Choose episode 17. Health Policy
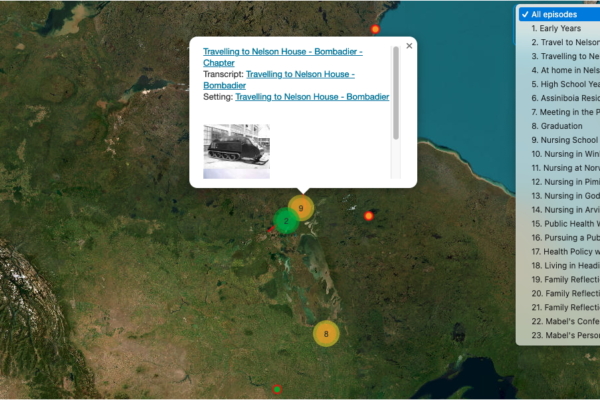 pos(565,252)
